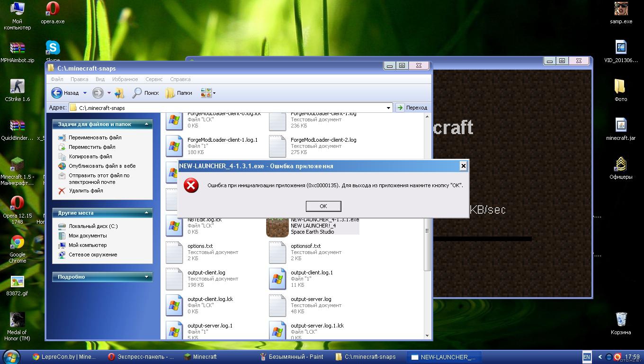This screenshot has height=364, width=644.
Task: Open Справка menu in Explorer
Action: (180, 79)
